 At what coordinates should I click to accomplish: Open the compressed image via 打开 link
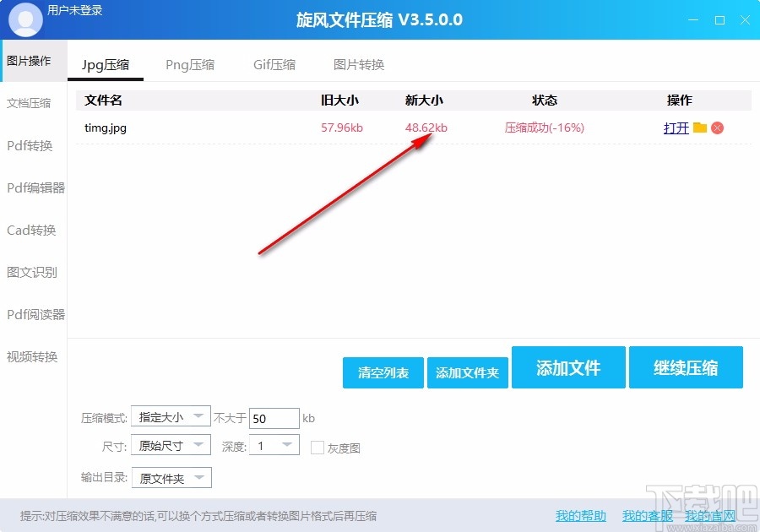pyautogui.click(x=678, y=128)
